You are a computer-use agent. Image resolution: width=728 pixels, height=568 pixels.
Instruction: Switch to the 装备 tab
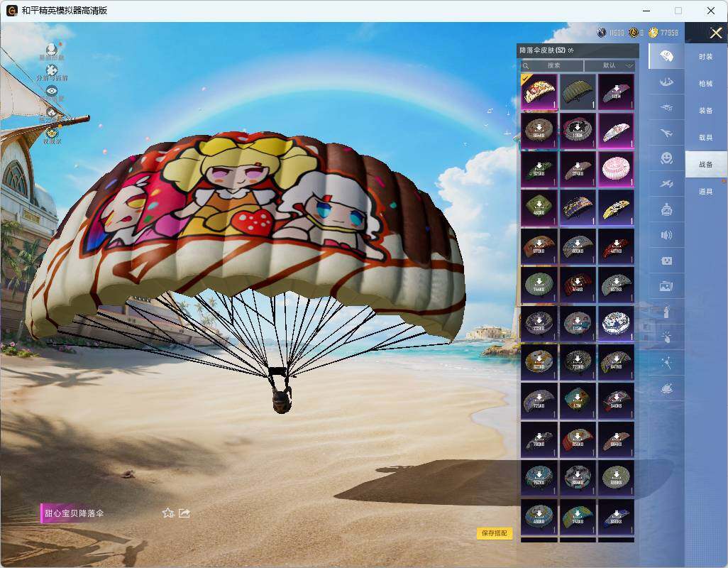pyautogui.click(x=706, y=111)
